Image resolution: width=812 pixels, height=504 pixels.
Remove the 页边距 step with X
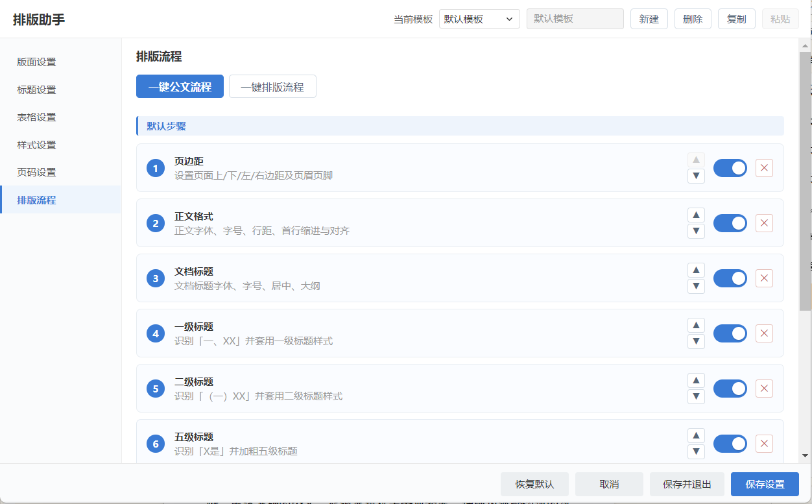click(764, 168)
